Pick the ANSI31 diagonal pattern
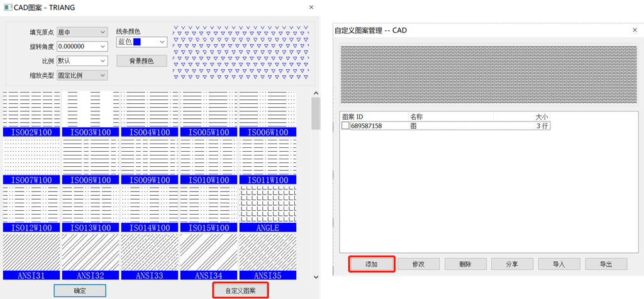 click(x=31, y=256)
